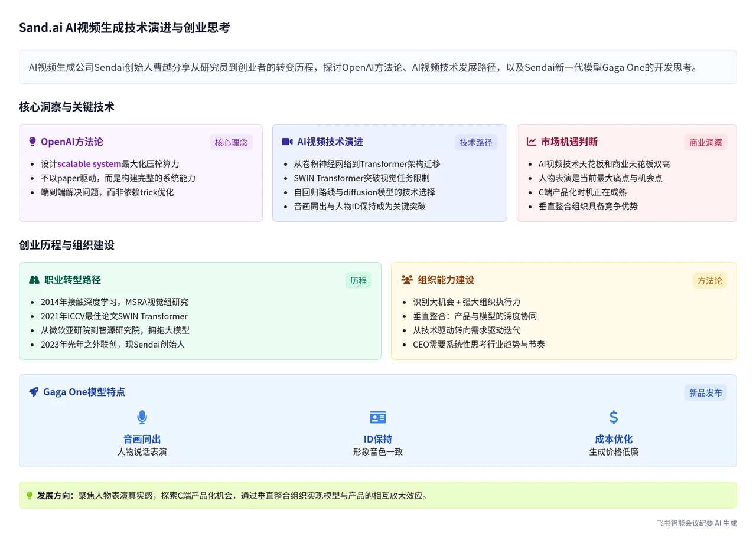This screenshot has width=756, height=537.
Task: Click the rocket icon beside Gaga One模型特点
Action: pyautogui.click(x=34, y=392)
